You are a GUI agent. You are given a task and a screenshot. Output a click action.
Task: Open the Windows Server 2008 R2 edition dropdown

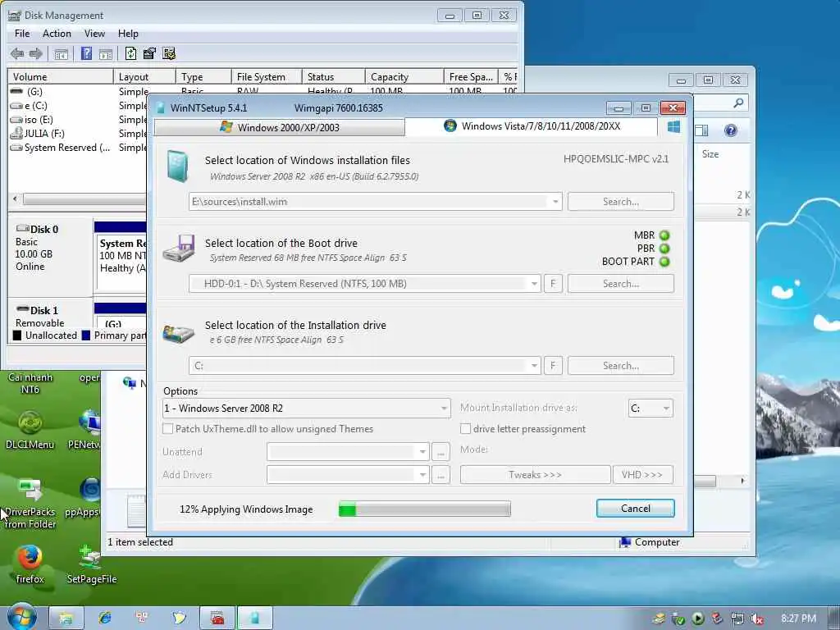click(x=444, y=409)
